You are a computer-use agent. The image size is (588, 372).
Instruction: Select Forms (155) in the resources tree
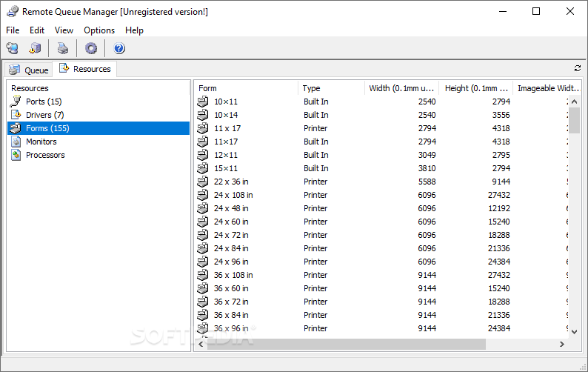[98, 128]
